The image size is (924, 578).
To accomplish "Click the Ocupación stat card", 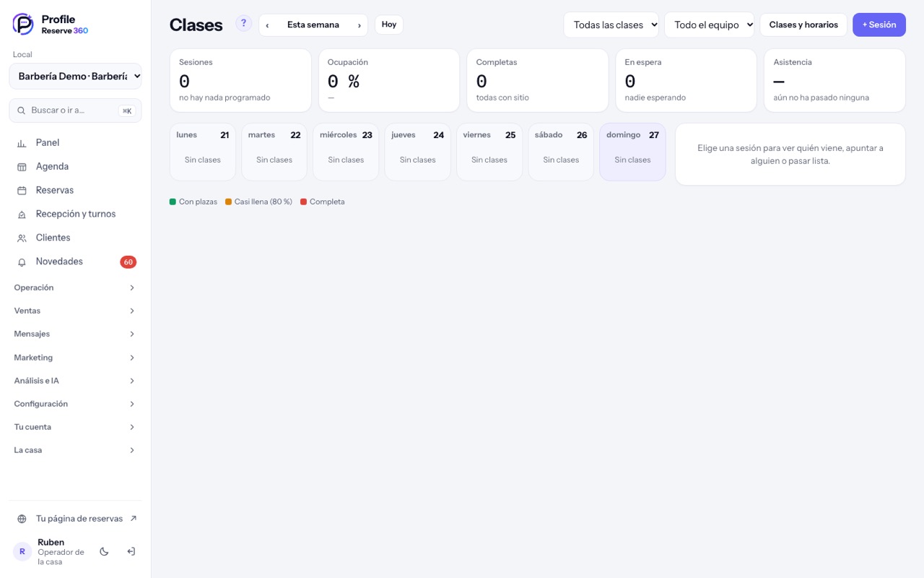I will pyautogui.click(x=389, y=80).
